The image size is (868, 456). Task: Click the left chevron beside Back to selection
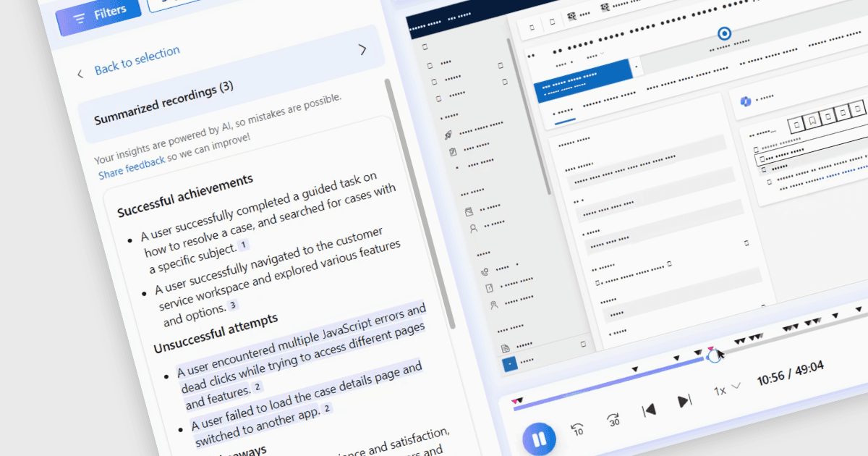pos(81,74)
